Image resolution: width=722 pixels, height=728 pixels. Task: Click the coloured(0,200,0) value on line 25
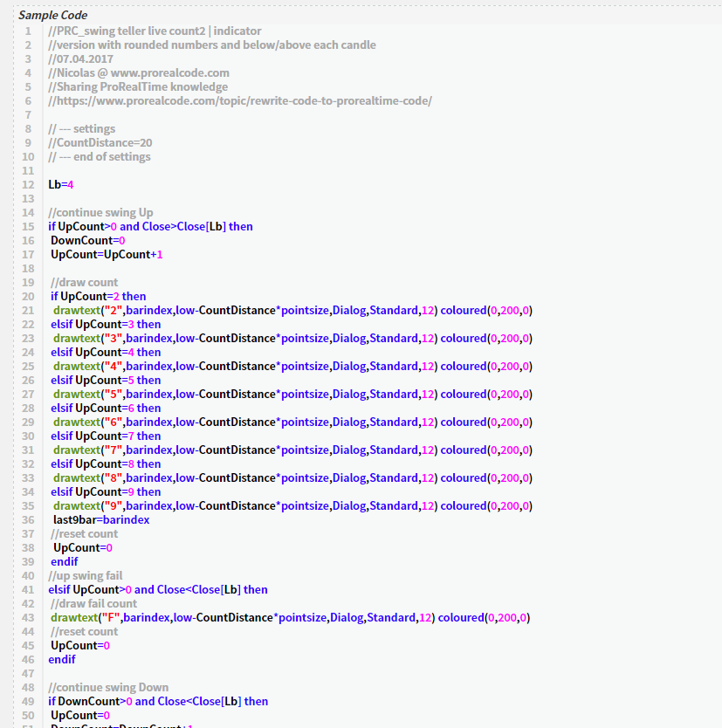[489, 366]
